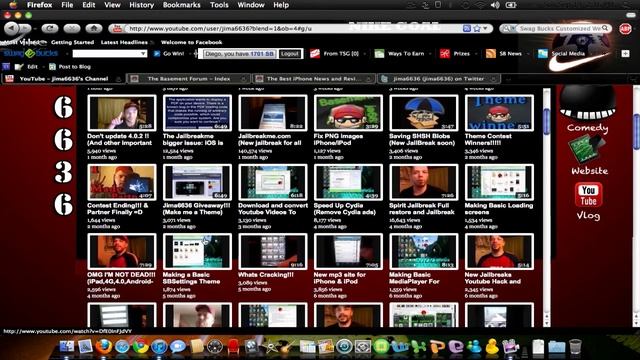Viewport: 640px width, 360px height.
Task: Open the Jailbreakme.com video thumbnail
Action: (273, 113)
